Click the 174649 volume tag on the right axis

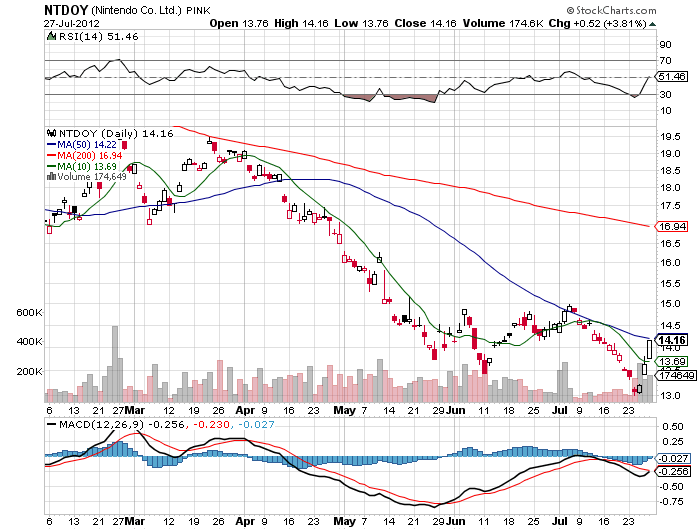pyautogui.click(x=677, y=376)
